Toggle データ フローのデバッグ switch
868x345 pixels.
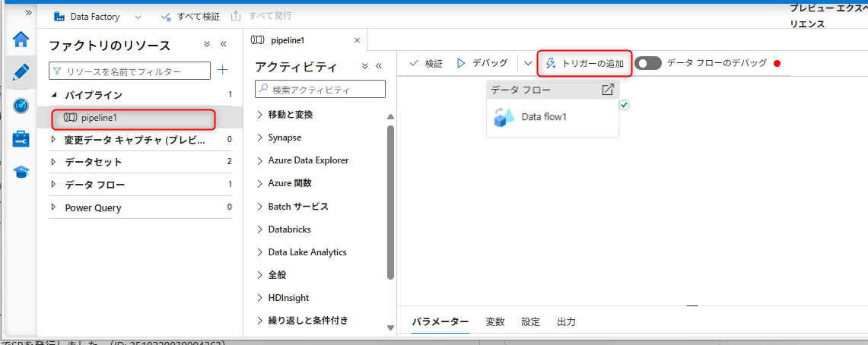click(x=648, y=63)
